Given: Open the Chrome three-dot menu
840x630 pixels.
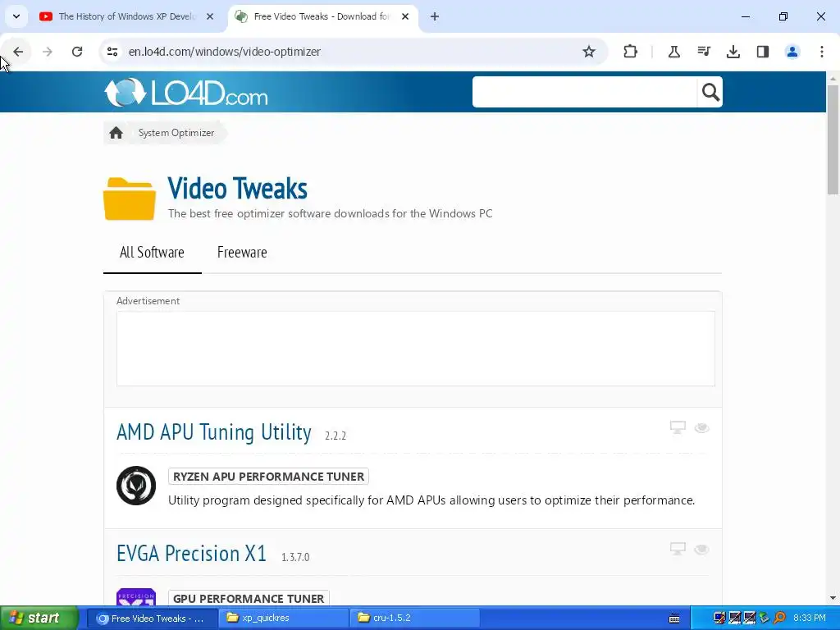Looking at the screenshot, I should [x=822, y=52].
